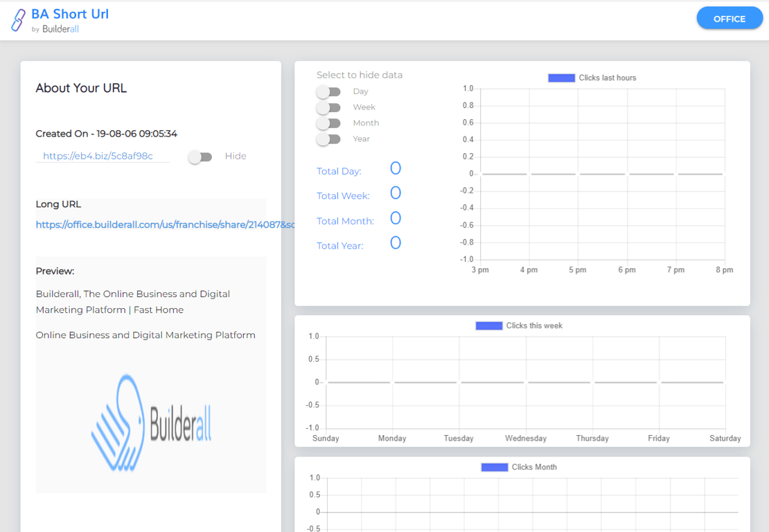Open the office.builderall.com long URL link
Image resolution: width=769 pixels, height=532 pixels.
(x=166, y=224)
